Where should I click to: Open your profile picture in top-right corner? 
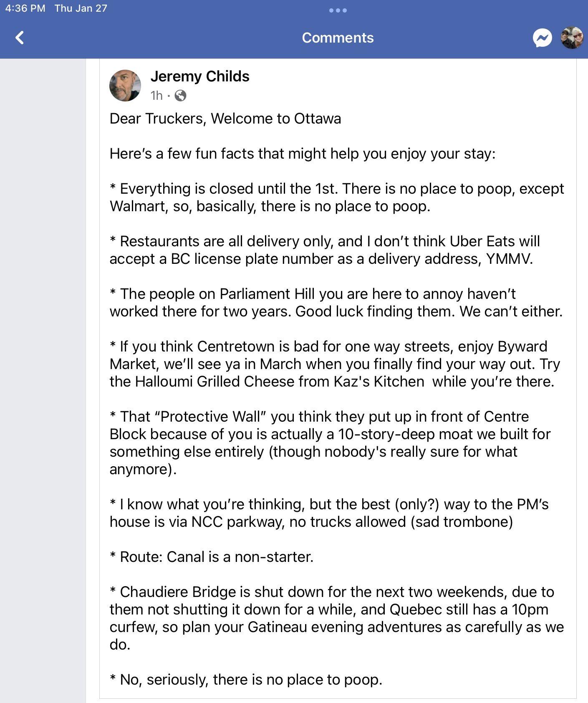[x=571, y=38]
